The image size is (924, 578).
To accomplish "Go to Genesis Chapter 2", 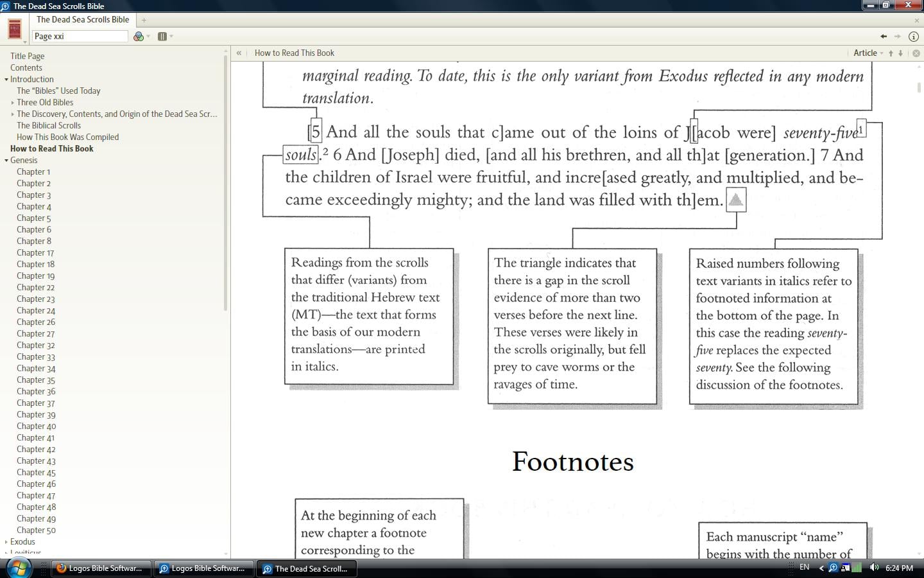I will tap(33, 184).
